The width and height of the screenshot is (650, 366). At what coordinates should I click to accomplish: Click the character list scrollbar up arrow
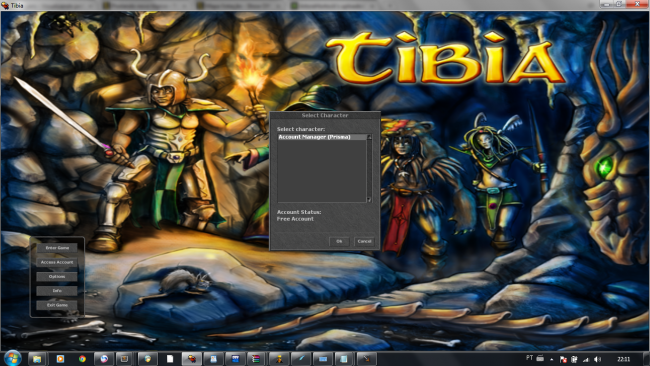369,137
